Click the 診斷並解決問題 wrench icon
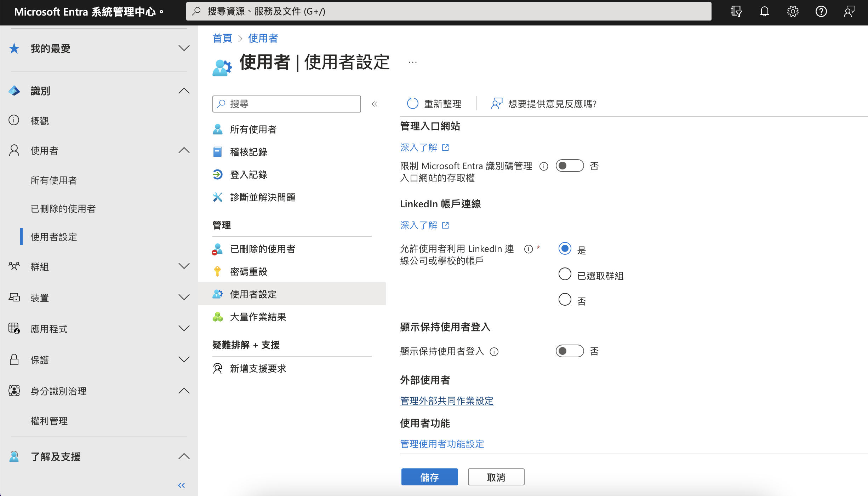The height and width of the screenshot is (496, 868). click(218, 197)
